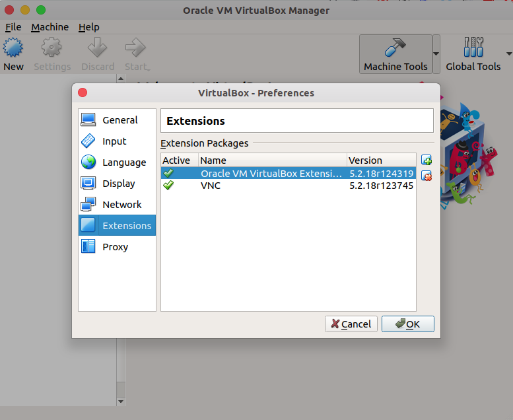The width and height of the screenshot is (513, 420).
Task: Open the Help menu
Action: click(x=88, y=27)
